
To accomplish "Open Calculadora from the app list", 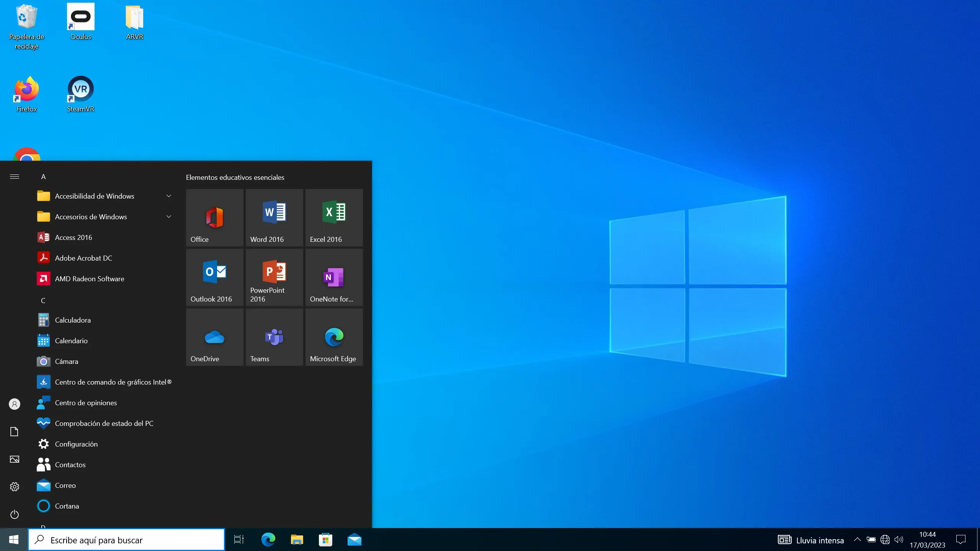I will point(104,320).
